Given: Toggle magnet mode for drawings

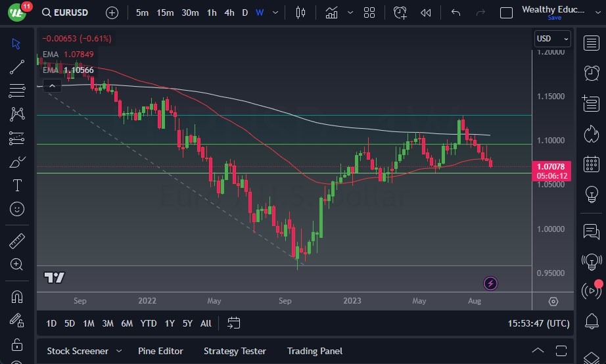Looking at the screenshot, I should tap(17, 296).
